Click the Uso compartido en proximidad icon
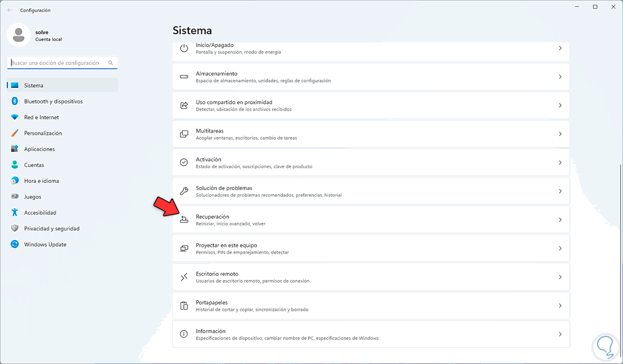 point(184,105)
